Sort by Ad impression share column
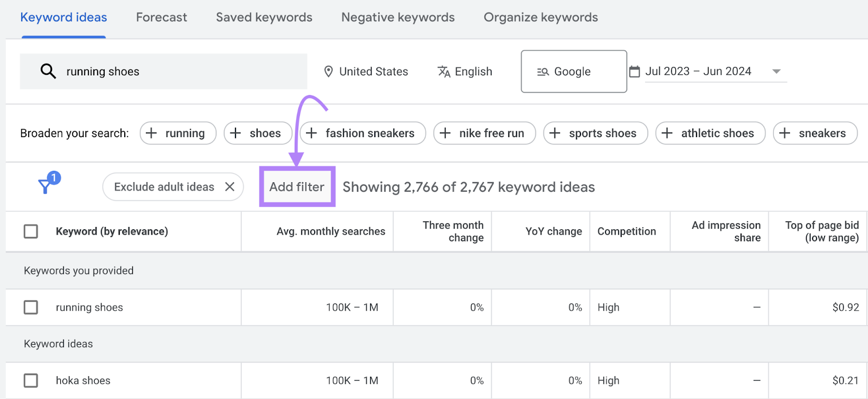 tap(726, 231)
